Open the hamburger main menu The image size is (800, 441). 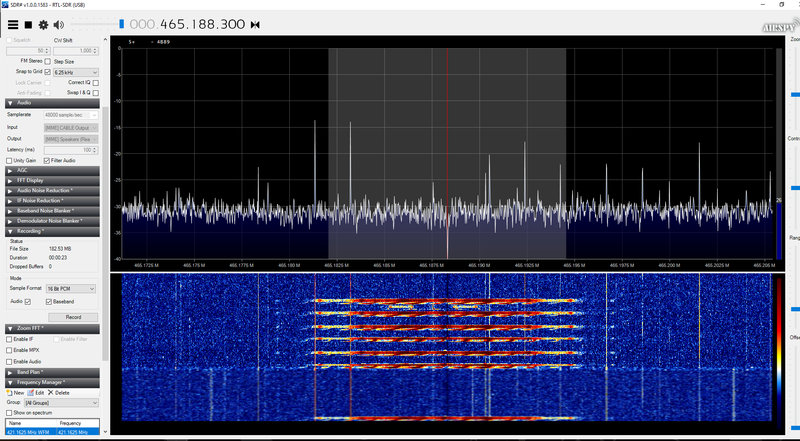13,24
